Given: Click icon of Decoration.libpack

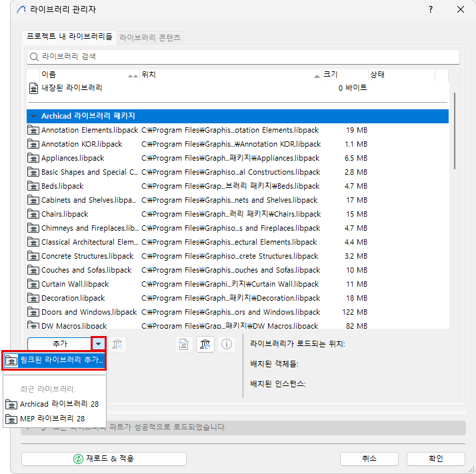Looking at the screenshot, I should (x=33, y=298).
